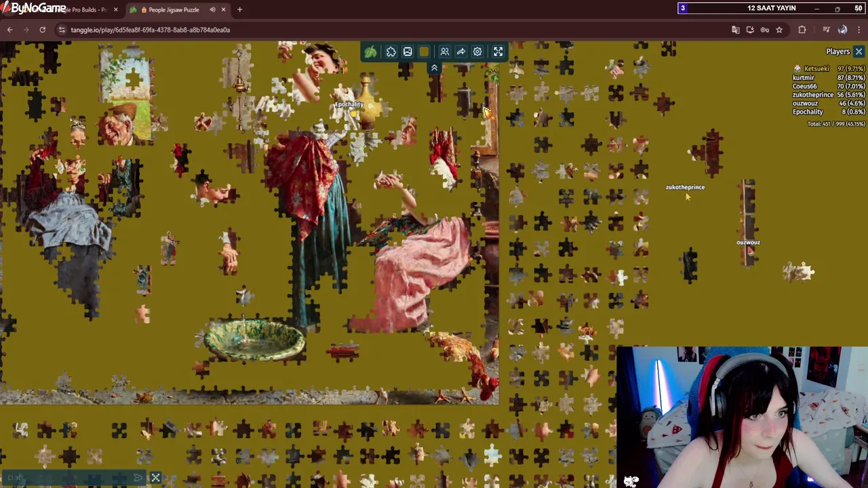Image resolution: width=868 pixels, height=488 pixels.
Task: Go forward in browser history
Action: coord(26,30)
